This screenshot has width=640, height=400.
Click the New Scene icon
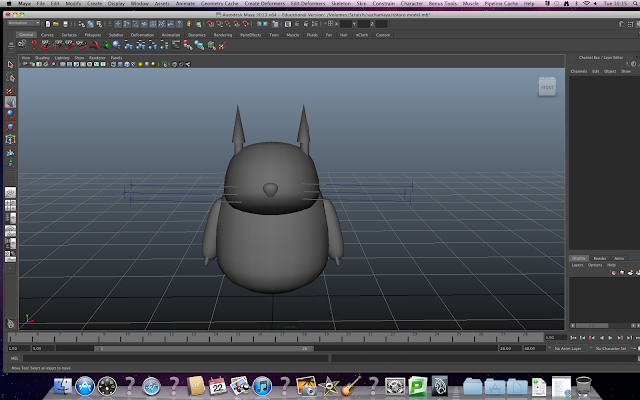[x=48, y=24]
